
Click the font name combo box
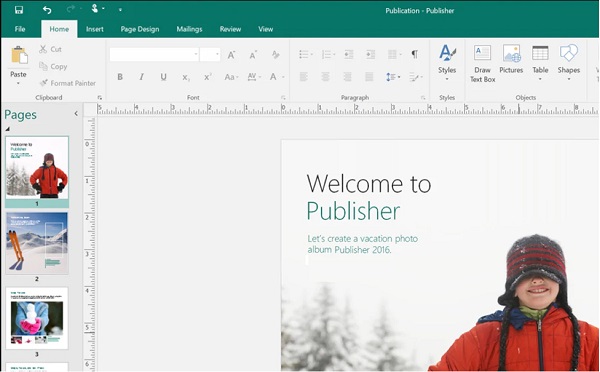[x=154, y=54]
